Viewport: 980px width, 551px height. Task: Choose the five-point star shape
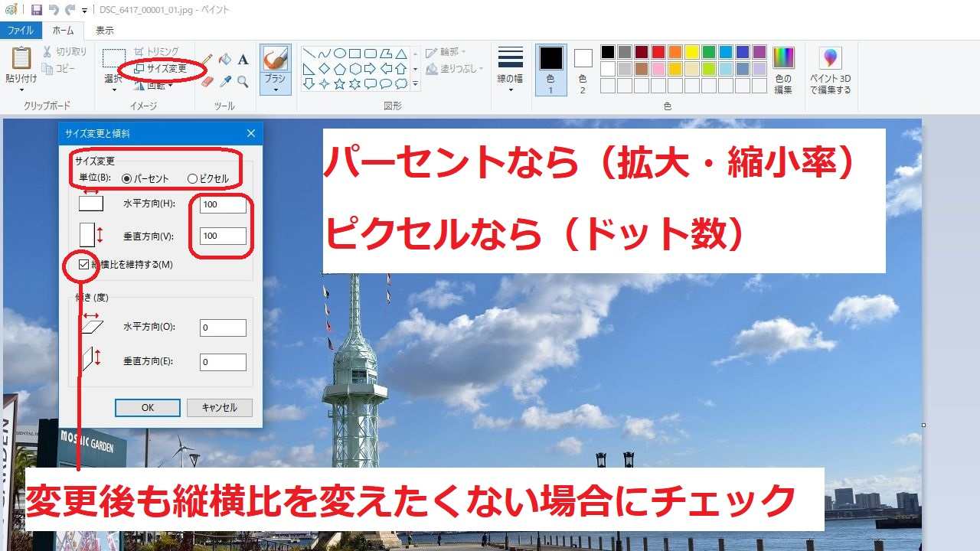tap(339, 84)
